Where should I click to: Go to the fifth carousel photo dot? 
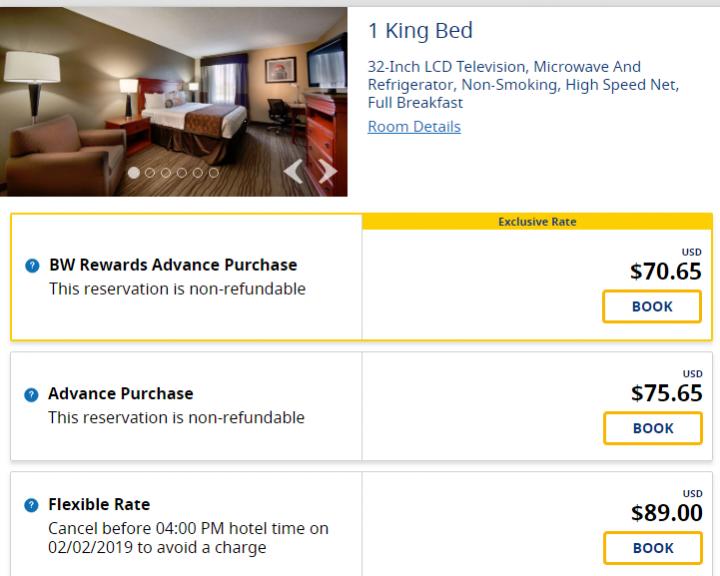coord(197,172)
